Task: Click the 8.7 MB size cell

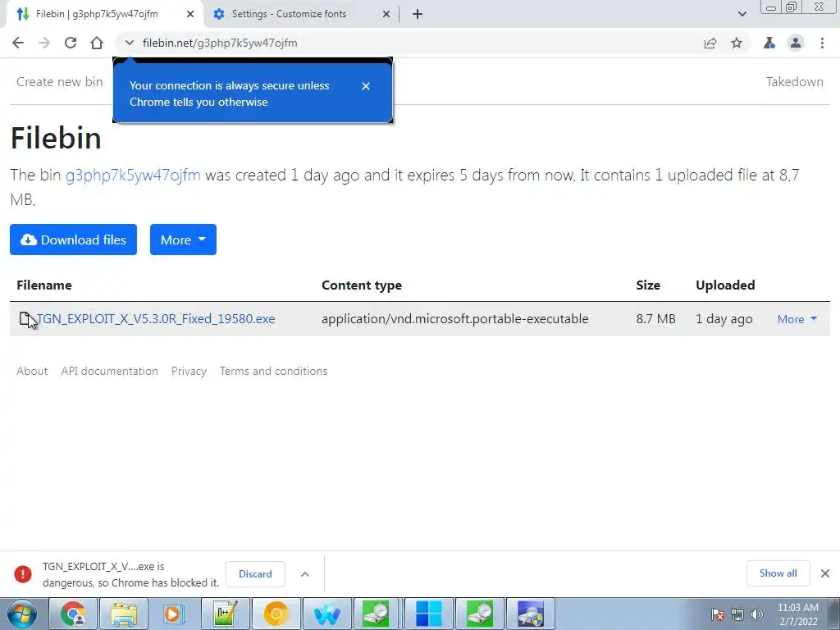Action: click(x=655, y=319)
